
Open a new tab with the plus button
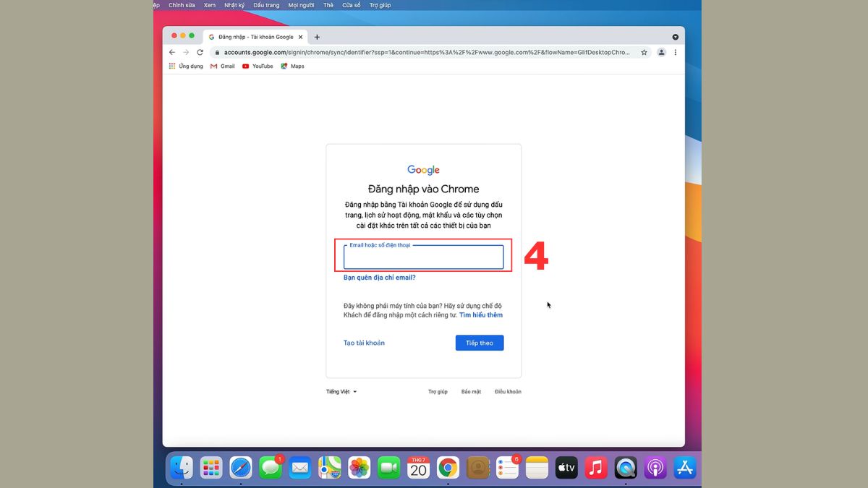click(x=317, y=37)
